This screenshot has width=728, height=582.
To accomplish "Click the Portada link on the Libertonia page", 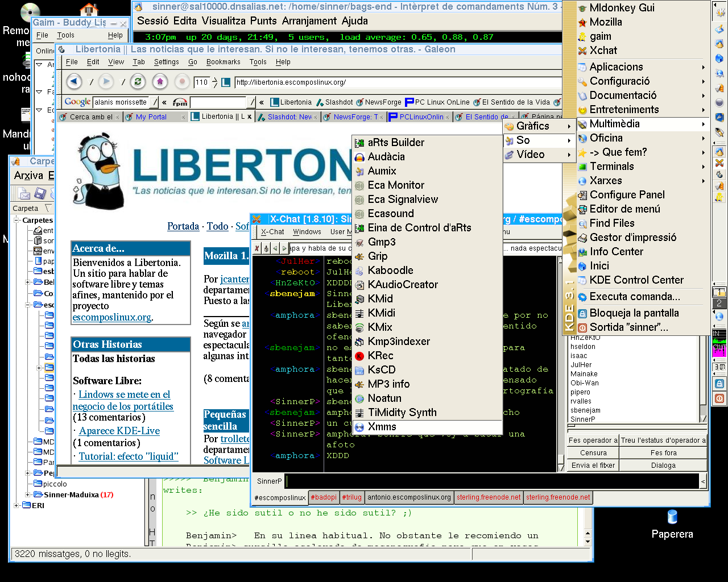I will pos(183,226).
